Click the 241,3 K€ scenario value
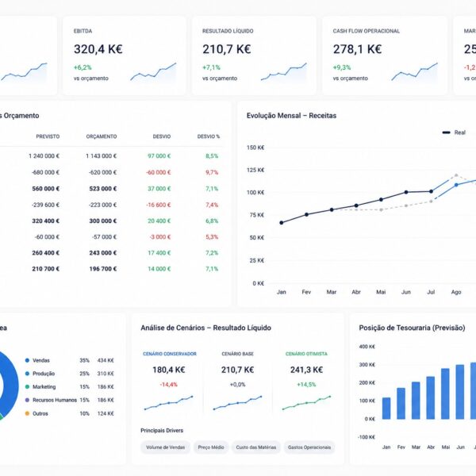Screen dimensions: 476x476 (306, 370)
